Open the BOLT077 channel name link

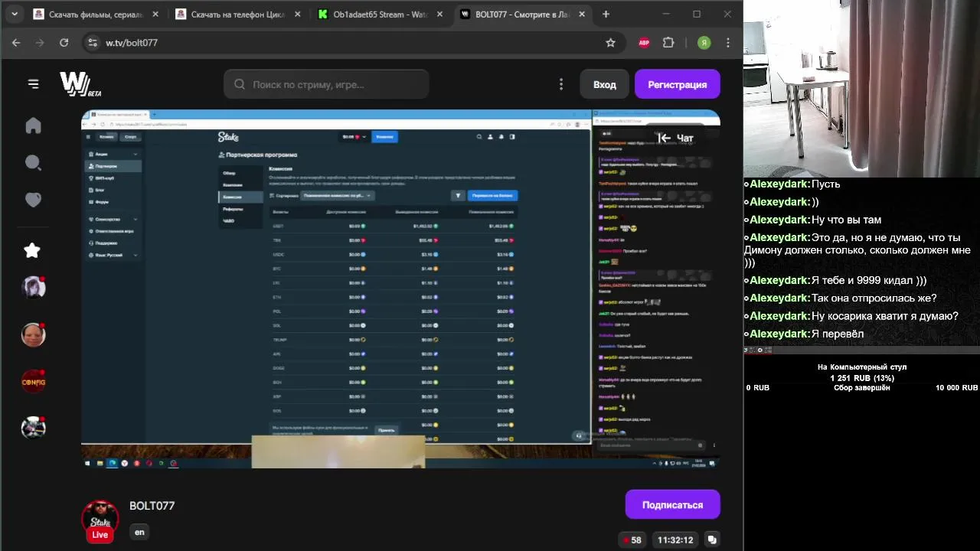point(152,506)
